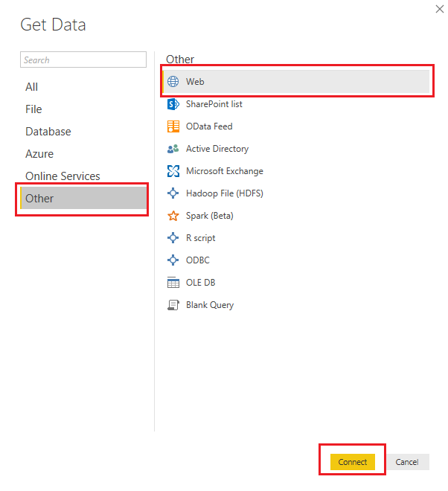Click the SharePoint list icon
Image resolution: width=448 pixels, height=491 pixels.
(x=173, y=104)
